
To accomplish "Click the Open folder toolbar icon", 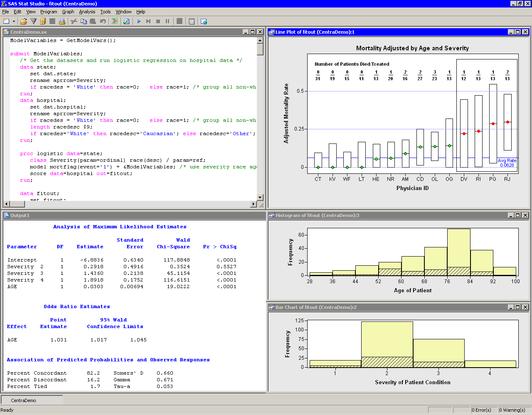I will [24, 21].
